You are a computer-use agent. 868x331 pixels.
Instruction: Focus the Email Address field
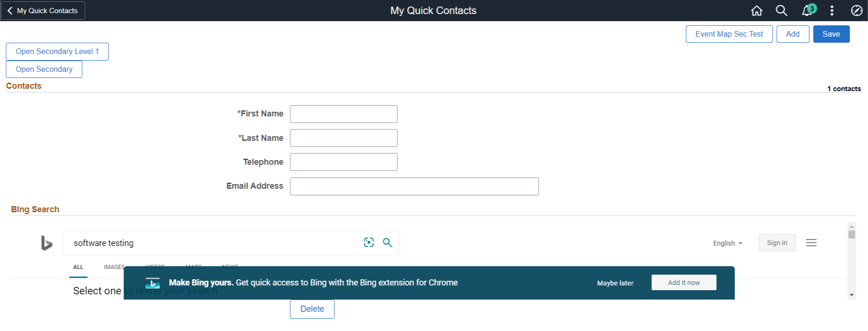(x=414, y=186)
